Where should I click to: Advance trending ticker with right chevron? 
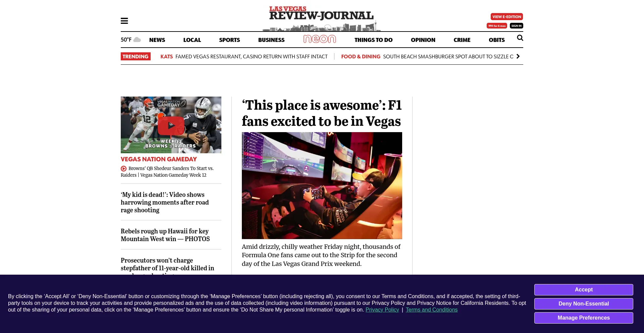tap(518, 56)
